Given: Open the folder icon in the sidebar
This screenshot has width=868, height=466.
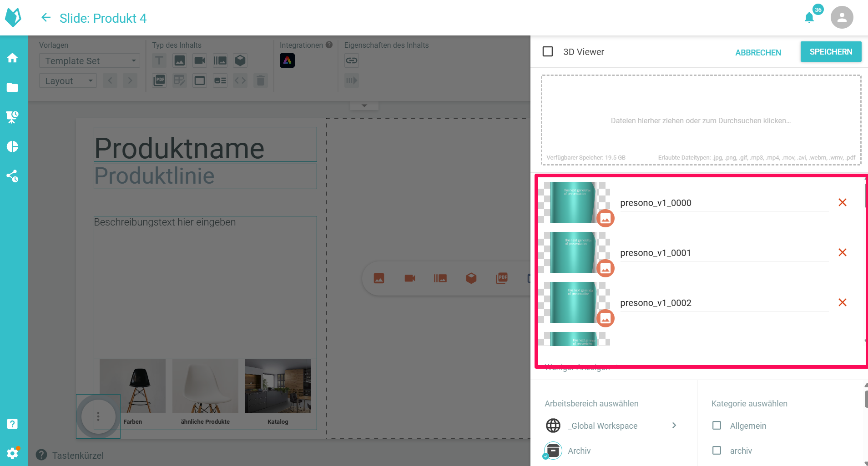Looking at the screenshot, I should coord(13,87).
